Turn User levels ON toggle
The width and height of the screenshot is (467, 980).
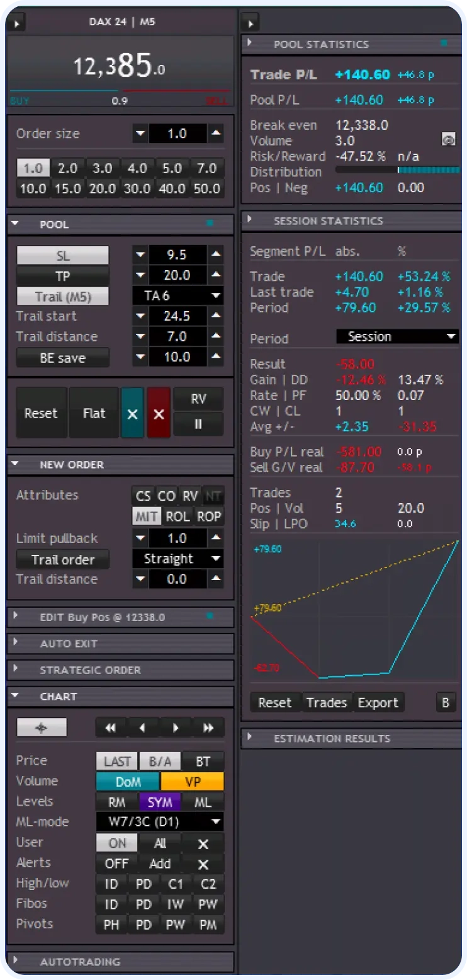click(x=117, y=843)
